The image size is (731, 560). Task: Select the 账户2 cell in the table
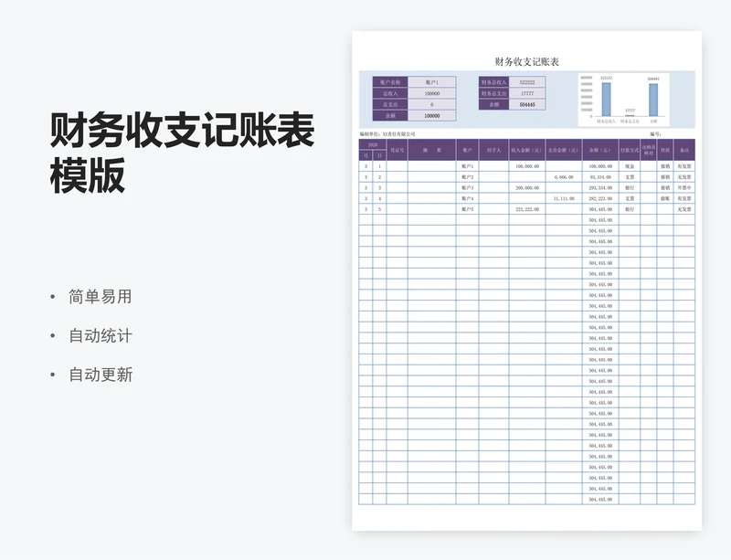tap(467, 177)
